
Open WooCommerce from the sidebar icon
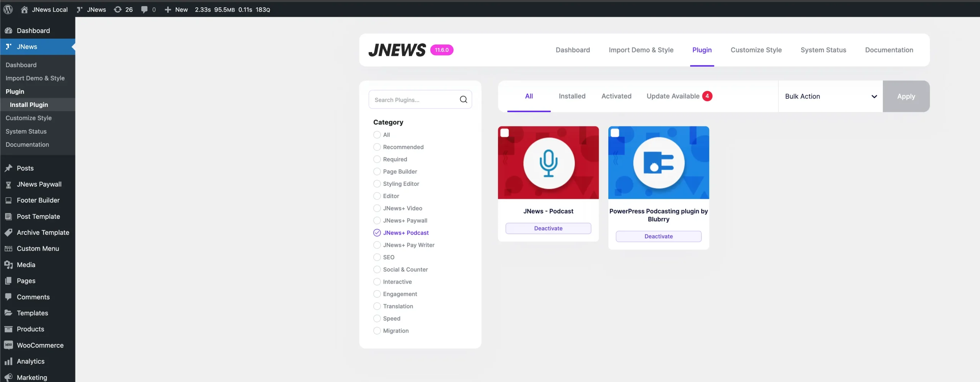coord(8,345)
